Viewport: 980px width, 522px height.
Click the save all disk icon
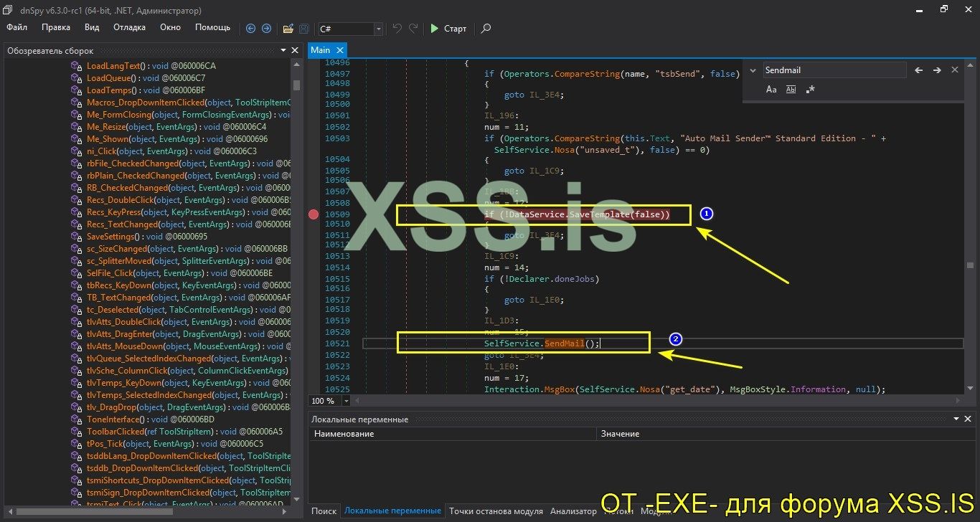click(x=304, y=29)
